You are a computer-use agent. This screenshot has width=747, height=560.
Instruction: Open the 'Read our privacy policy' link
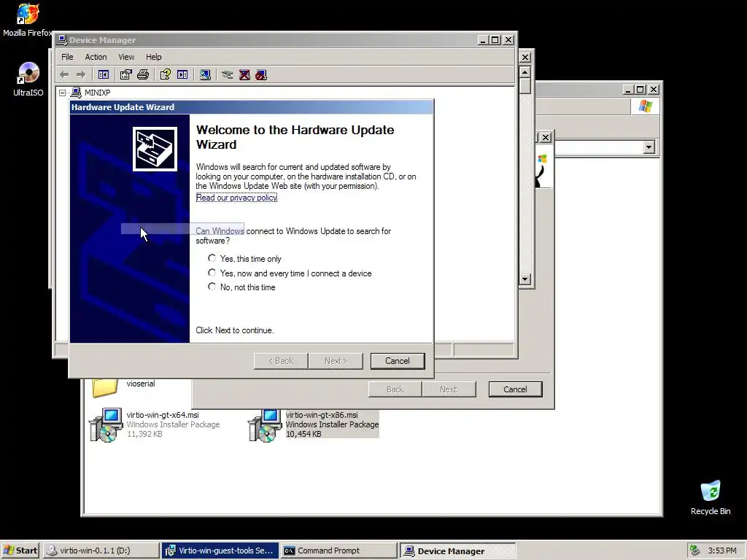(236, 198)
